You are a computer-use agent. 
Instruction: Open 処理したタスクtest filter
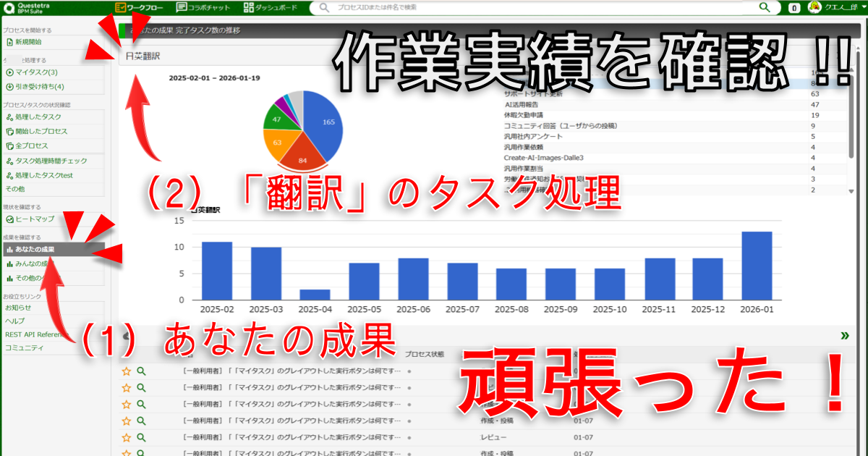pyautogui.click(x=52, y=175)
